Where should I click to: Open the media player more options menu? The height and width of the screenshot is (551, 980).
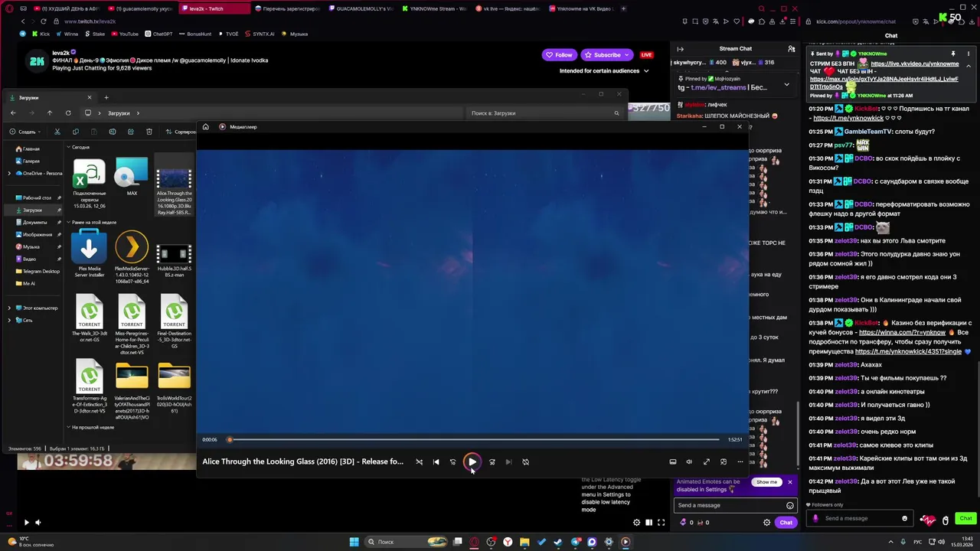tap(740, 461)
